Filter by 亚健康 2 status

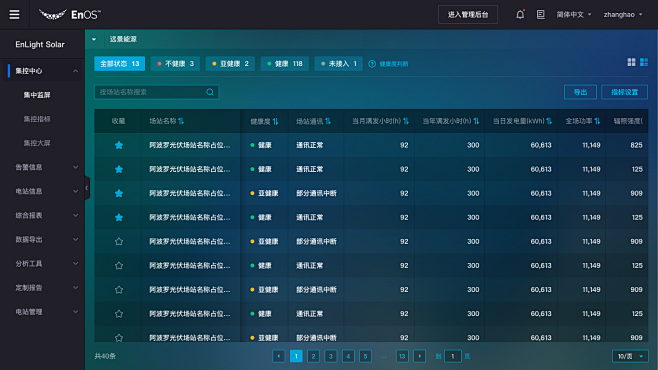230,64
